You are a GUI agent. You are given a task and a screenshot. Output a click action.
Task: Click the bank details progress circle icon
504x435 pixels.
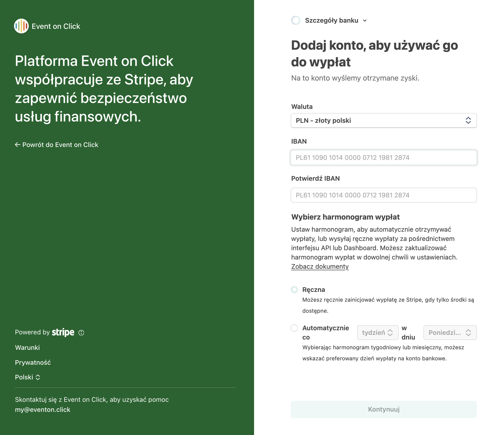tap(296, 20)
